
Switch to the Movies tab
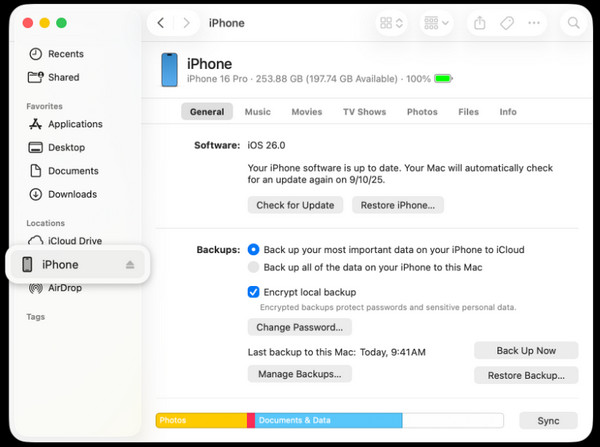(x=307, y=112)
